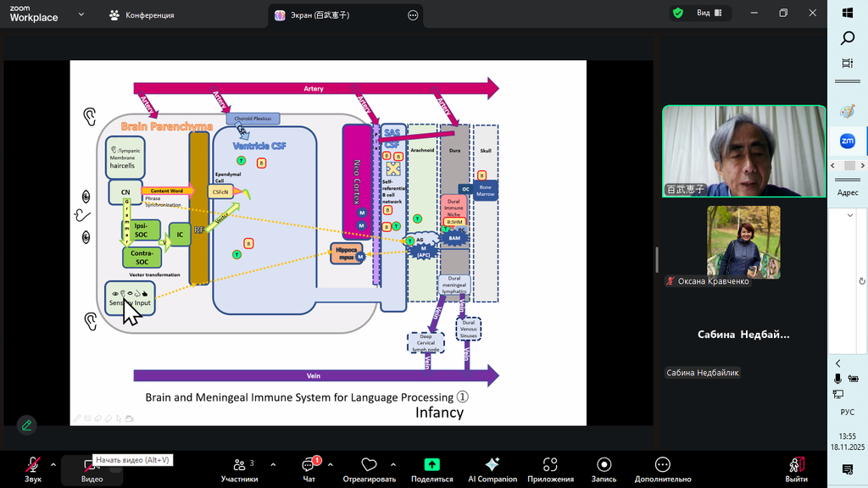Switch to the Конференция tab
Image resolution: width=868 pixels, height=488 pixels.
(x=142, y=15)
